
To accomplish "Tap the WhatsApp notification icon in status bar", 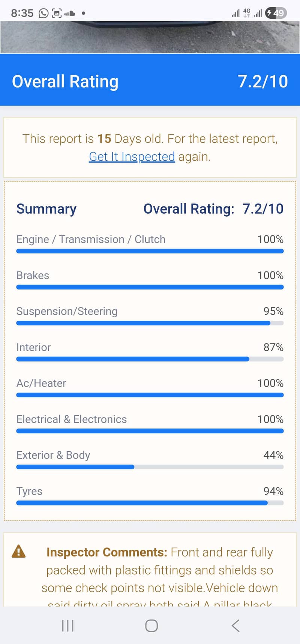I will click(x=44, y=14).
